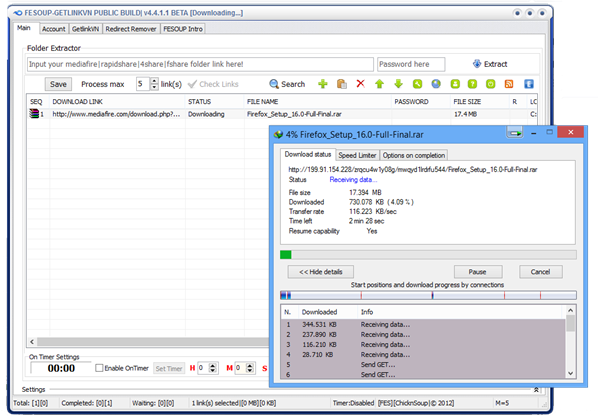Open the orange RSS feed icon
Viewport: 598px width, 416px height.
coord(509,84)
